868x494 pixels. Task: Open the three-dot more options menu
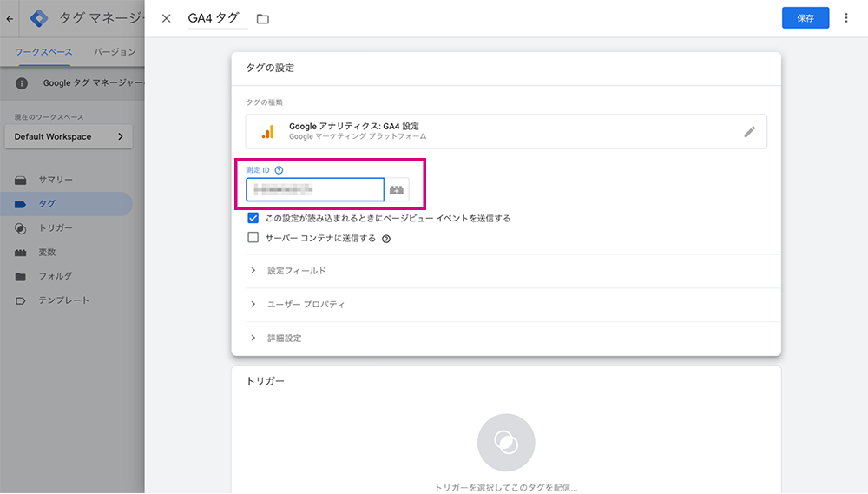[x=845, y=17]
